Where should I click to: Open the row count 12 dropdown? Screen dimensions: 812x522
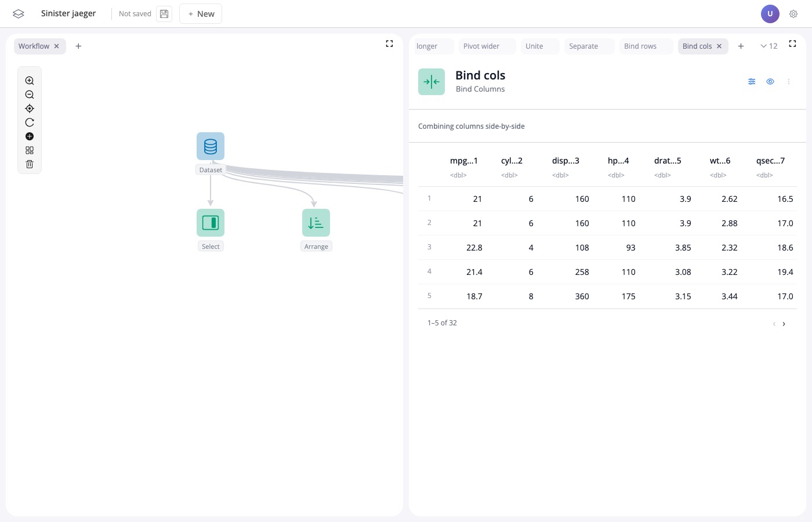[768, 46]
